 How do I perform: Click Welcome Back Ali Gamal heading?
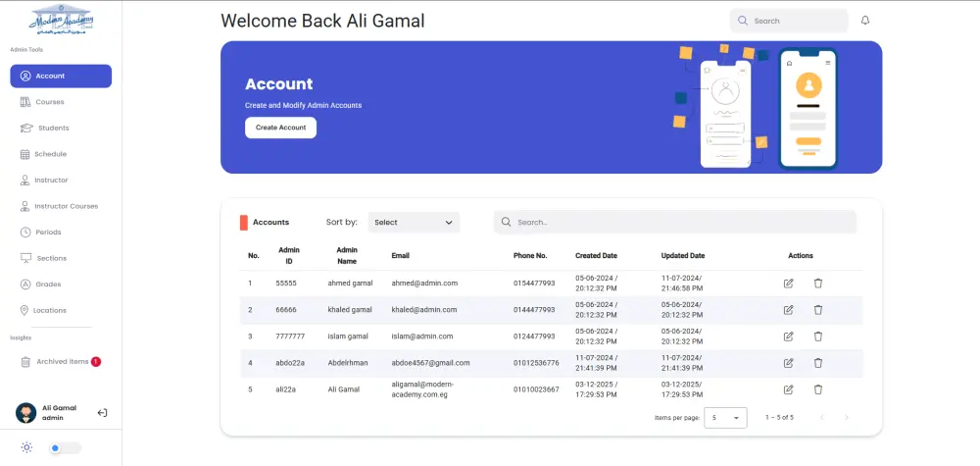(x=322, y=21)
